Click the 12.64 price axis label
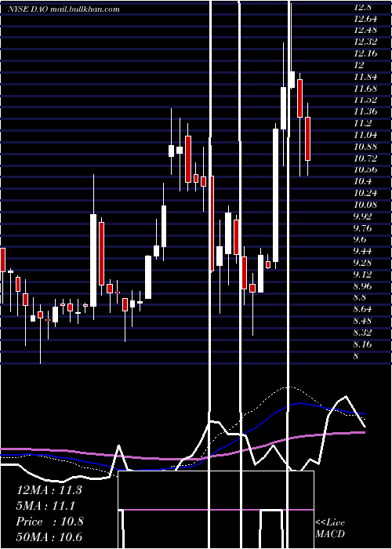Viewport: 392px width, 549px height. [365, 19]
